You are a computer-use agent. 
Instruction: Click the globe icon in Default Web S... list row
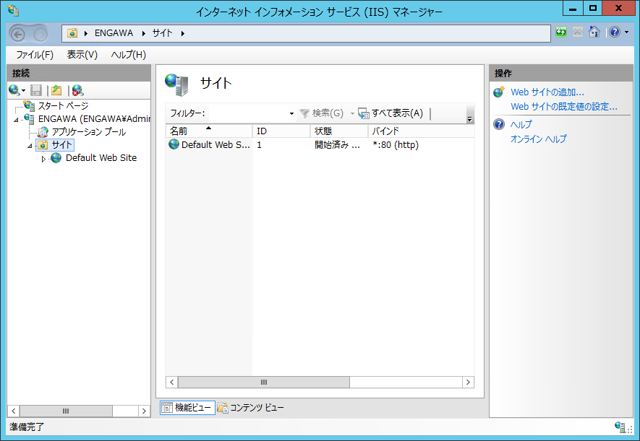[174, 144]
